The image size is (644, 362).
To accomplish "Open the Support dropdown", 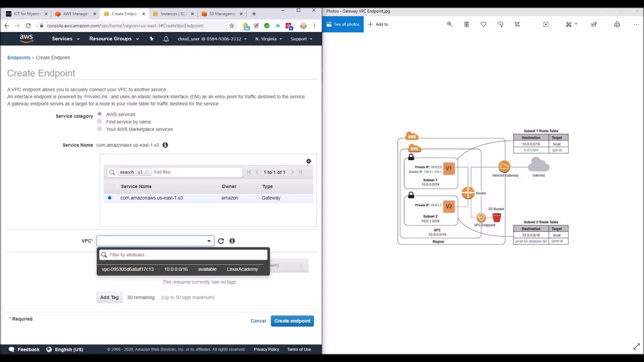I will tap(301, 39).
